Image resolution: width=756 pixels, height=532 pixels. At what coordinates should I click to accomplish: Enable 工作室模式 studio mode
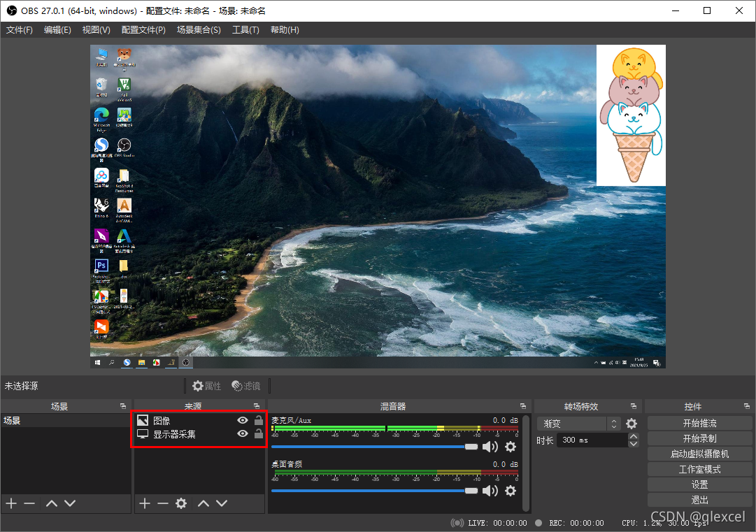pyautogui.click(x=699, y=469)
